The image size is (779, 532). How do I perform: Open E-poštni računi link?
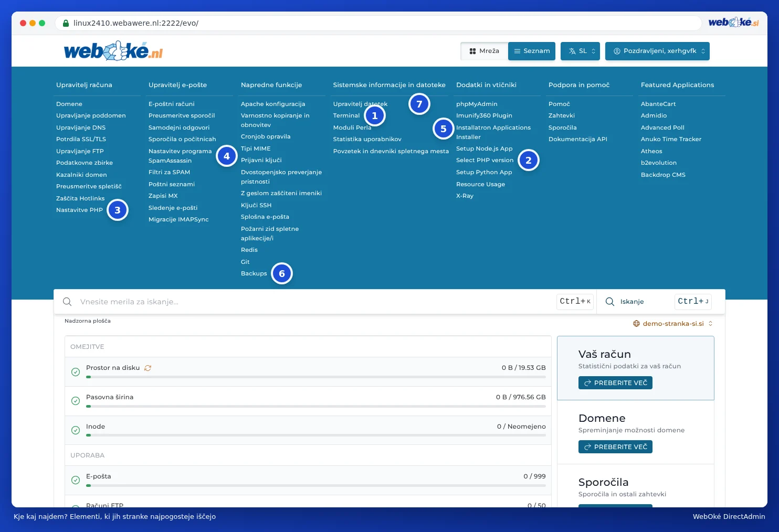pyautogui.click(x=171, y=104)
